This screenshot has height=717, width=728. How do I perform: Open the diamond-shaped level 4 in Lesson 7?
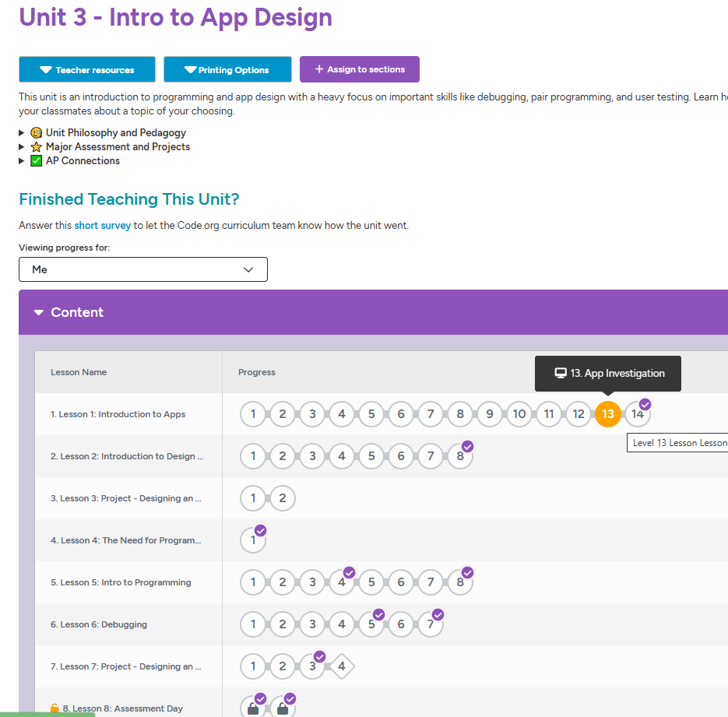pos(342,666)
